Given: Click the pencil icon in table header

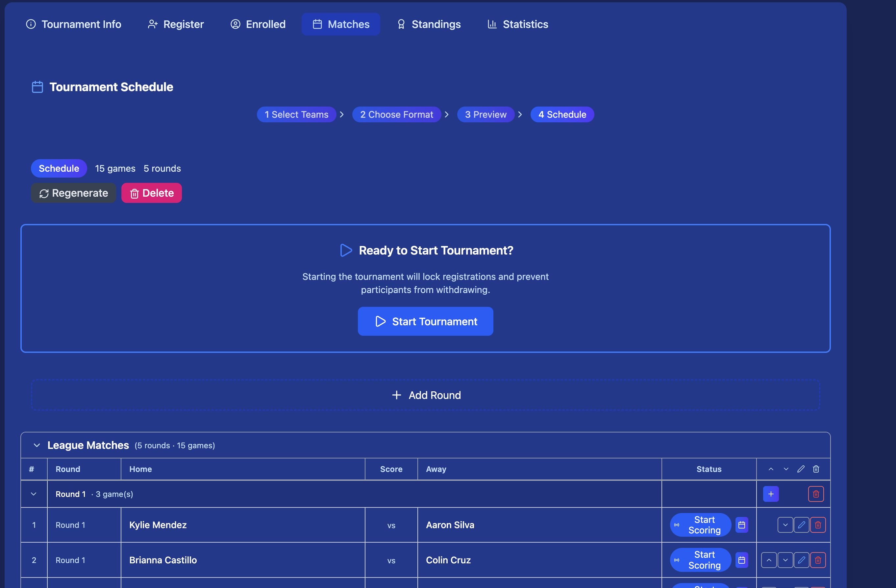Looking at the screenshot, I should [801, 469].
